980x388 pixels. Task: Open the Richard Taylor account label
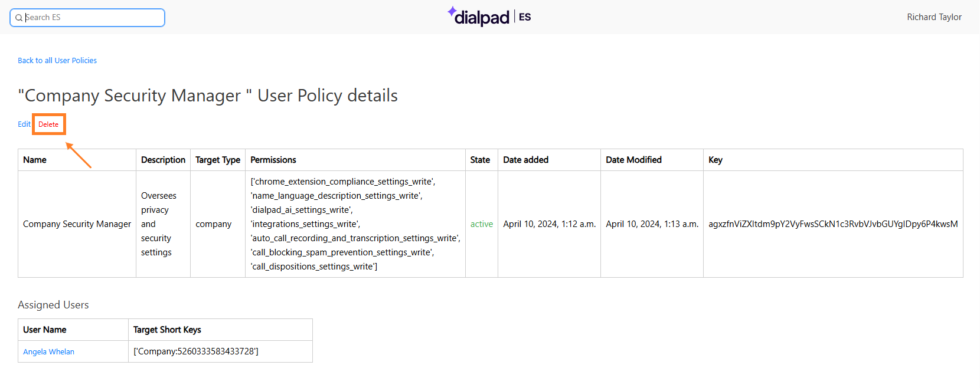(x=934, y=17)
